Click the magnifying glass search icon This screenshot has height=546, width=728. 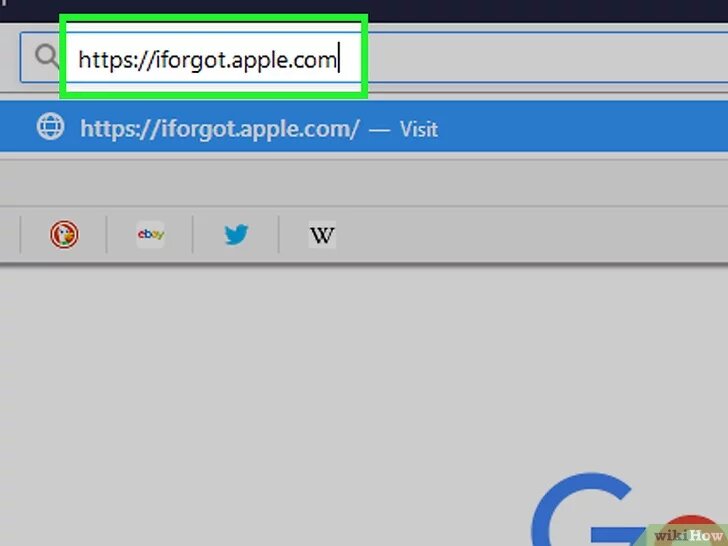pos(47,57)
